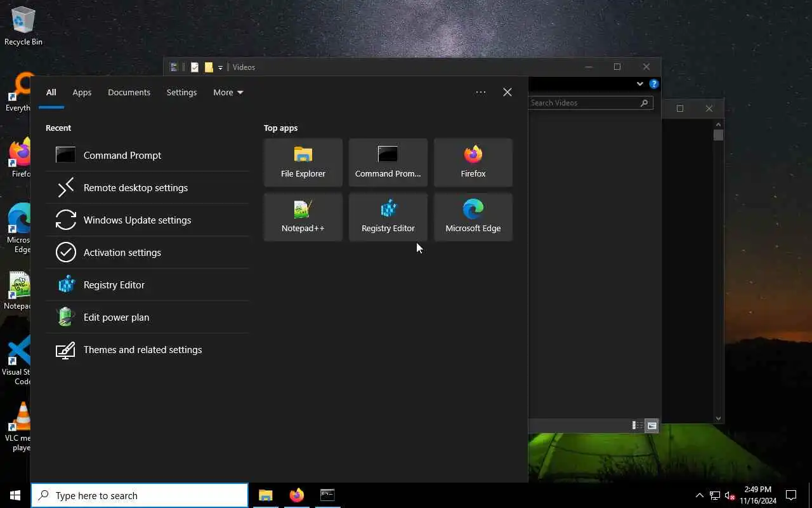Switch to Command Prompt on the taskbar
The width and height of the screenshot is (812, 508).
tap(327, 495)
